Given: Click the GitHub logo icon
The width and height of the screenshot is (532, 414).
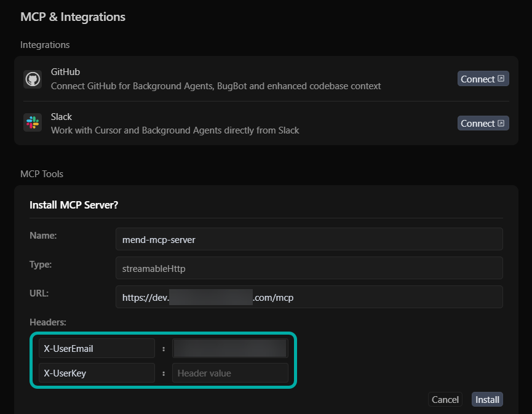Looking at the screenshot, I should [33, 79].
